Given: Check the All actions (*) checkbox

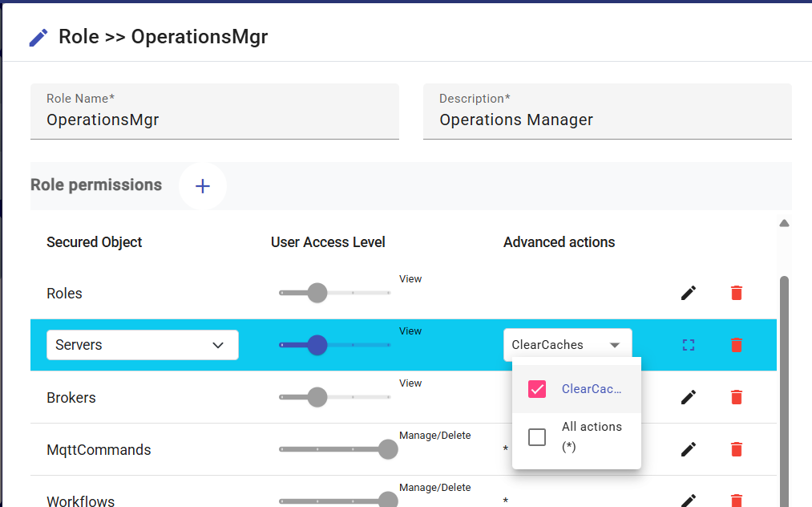Looking at the screenshot, I should tap(537, 437).
